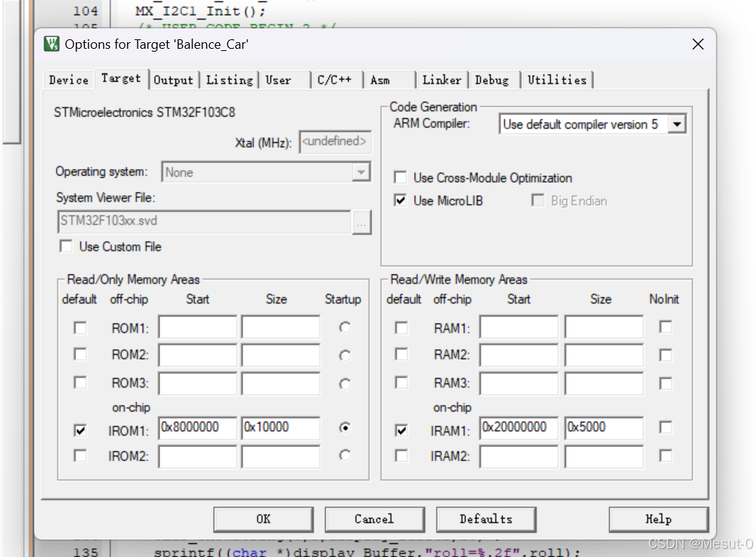Select the IROM2 Startup radio button

(344, 455)
